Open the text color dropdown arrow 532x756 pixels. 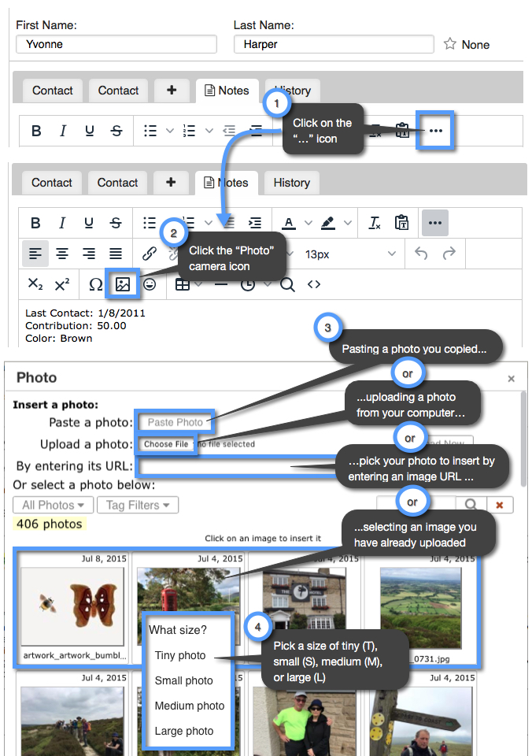[308, 223]
